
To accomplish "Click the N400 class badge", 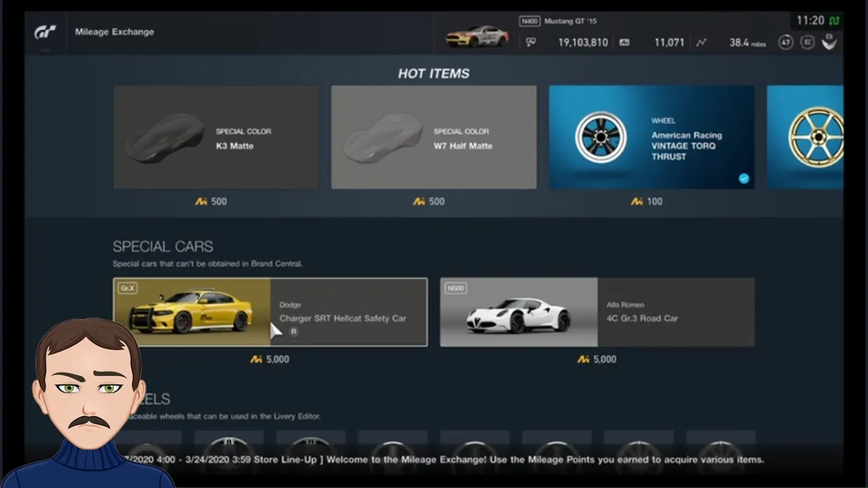I will pyautogui.click(x=529, y=21).
